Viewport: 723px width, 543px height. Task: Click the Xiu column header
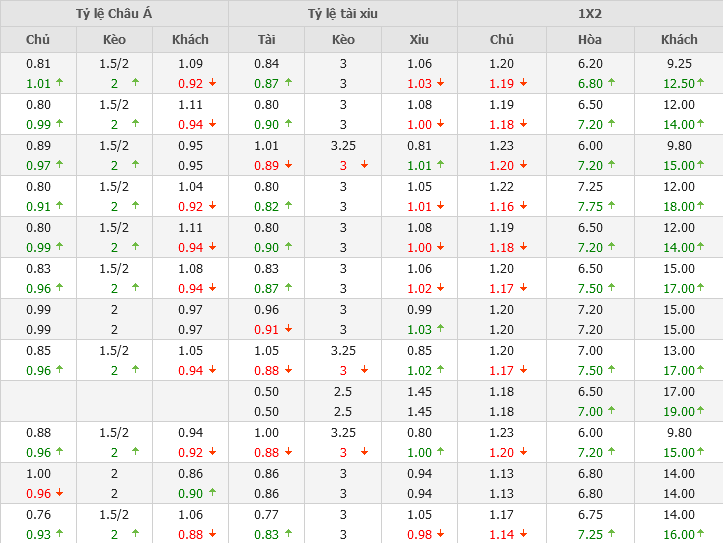(x=419, y=40)
